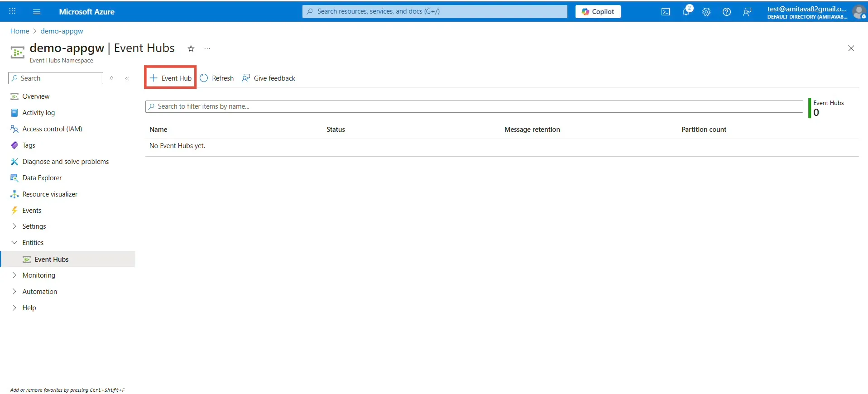
Task: Click the Tags icon in the sidebar
Action: click(x=14, y=145)
